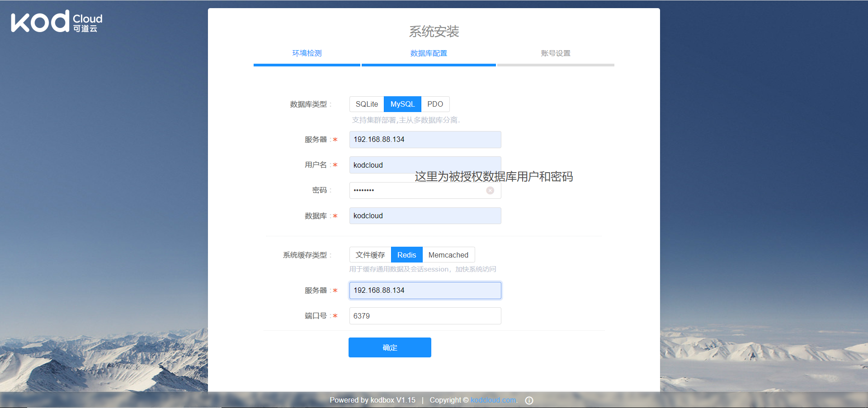The height and width of the screenshot is (408, 868).
Task: Click the hint text mentioning session cache
Action: [423, 269]
